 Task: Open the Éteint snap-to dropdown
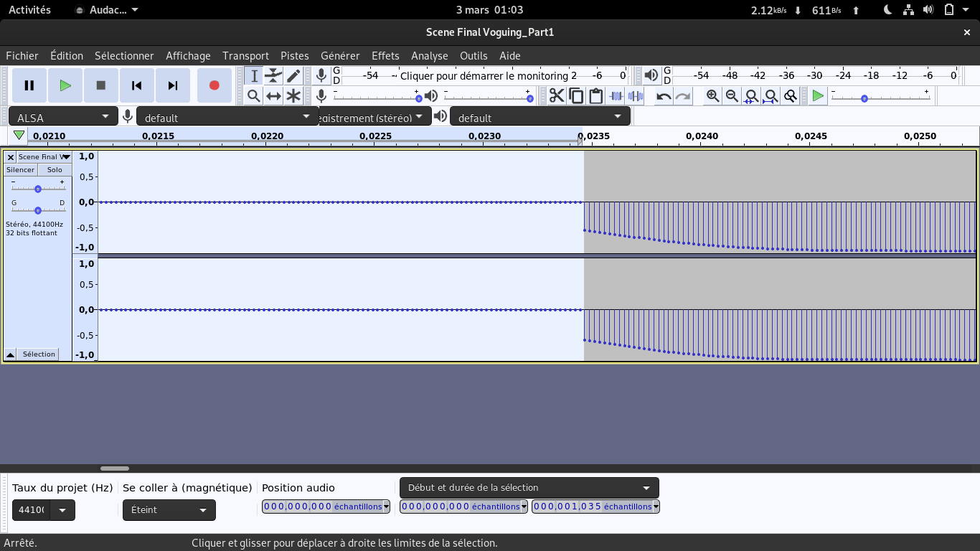[x=169, y=510]
